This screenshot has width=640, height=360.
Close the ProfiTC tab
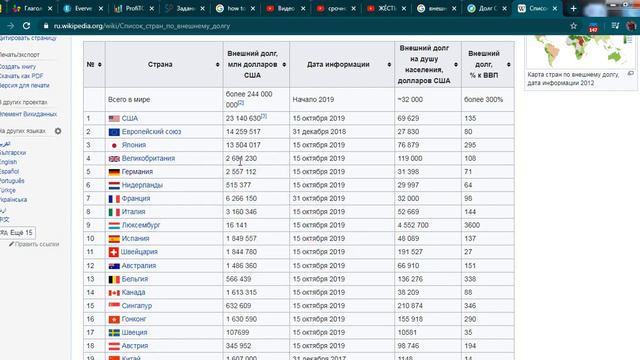pyautogui.click(x=152, y=9)
